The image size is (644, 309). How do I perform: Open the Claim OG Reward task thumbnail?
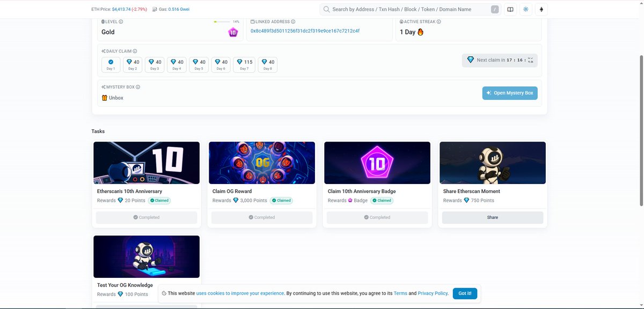click(261, 162)
